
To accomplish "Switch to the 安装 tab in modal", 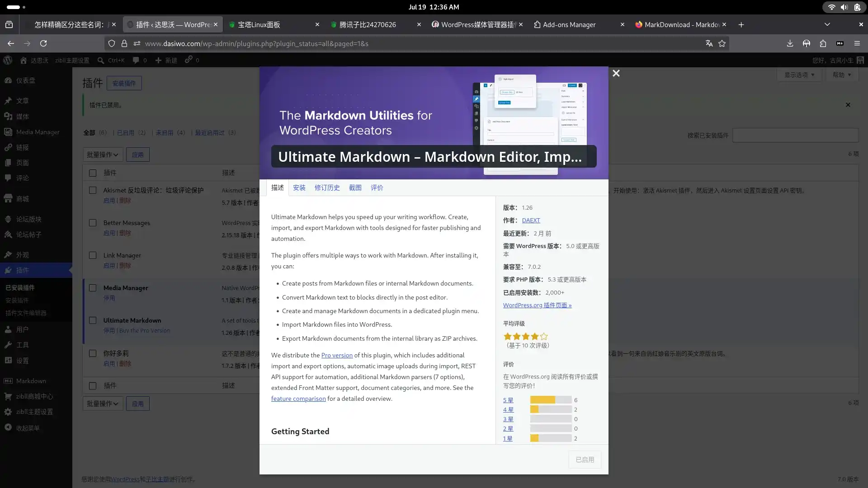I will (299, 188).
